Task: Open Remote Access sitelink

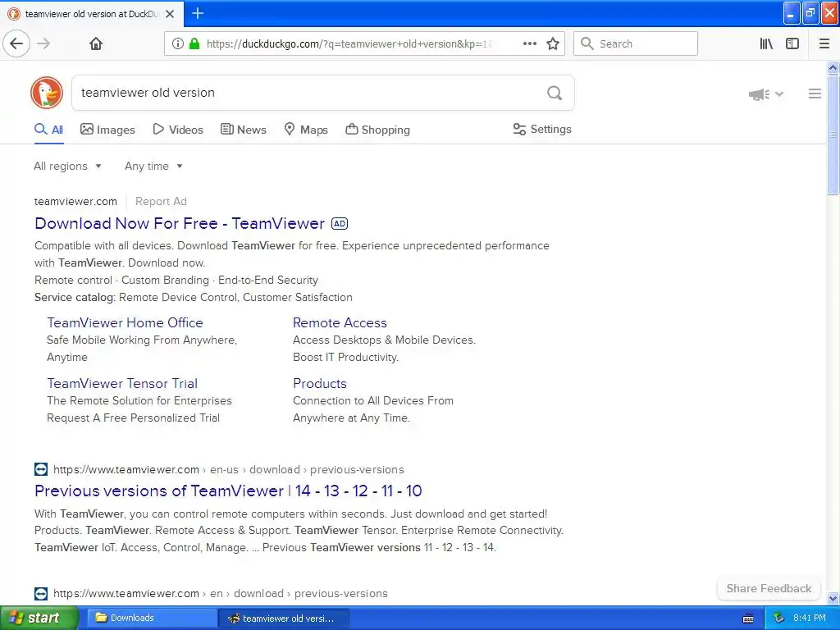Action: (340, 322)
